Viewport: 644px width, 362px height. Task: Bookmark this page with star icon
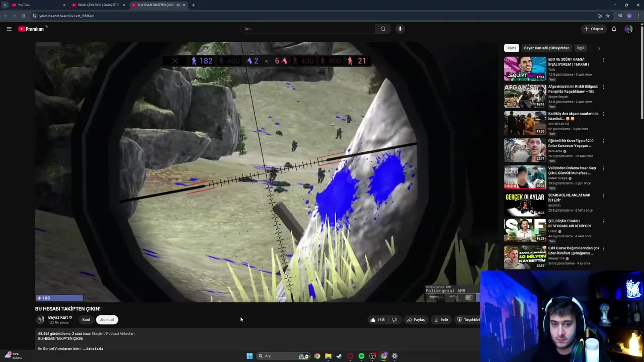[608, 16]
